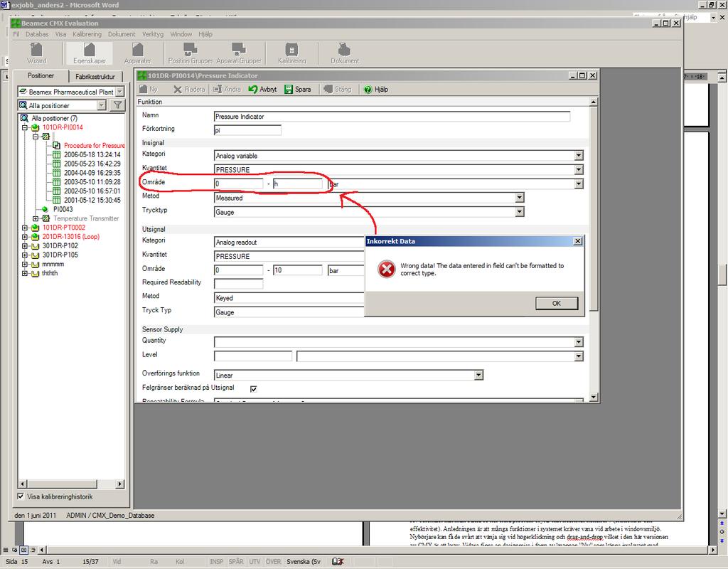Switch to the Positioner tab
The image size is (728, 569).
41,75
